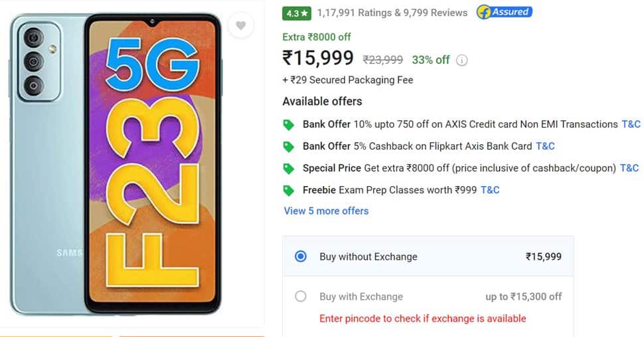Click the green 4.3 star rating badge
This screenshot has width=644, height=337.
coord(297,13)
